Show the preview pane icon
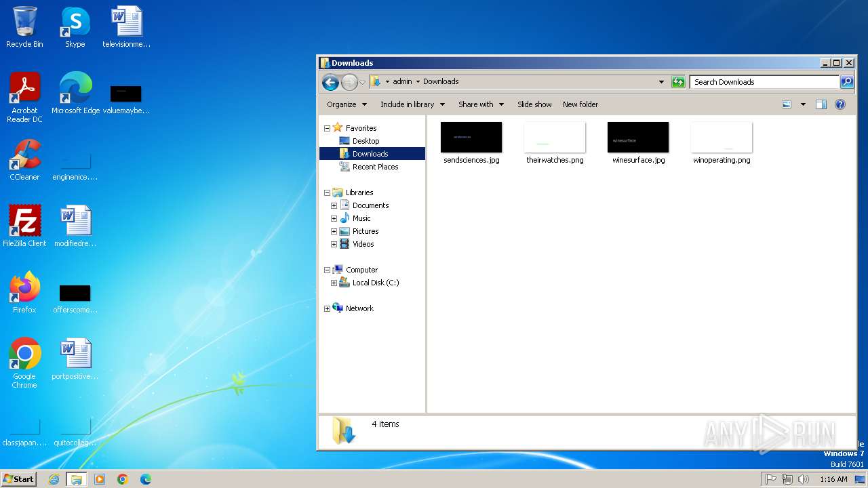 coord(821,104)
